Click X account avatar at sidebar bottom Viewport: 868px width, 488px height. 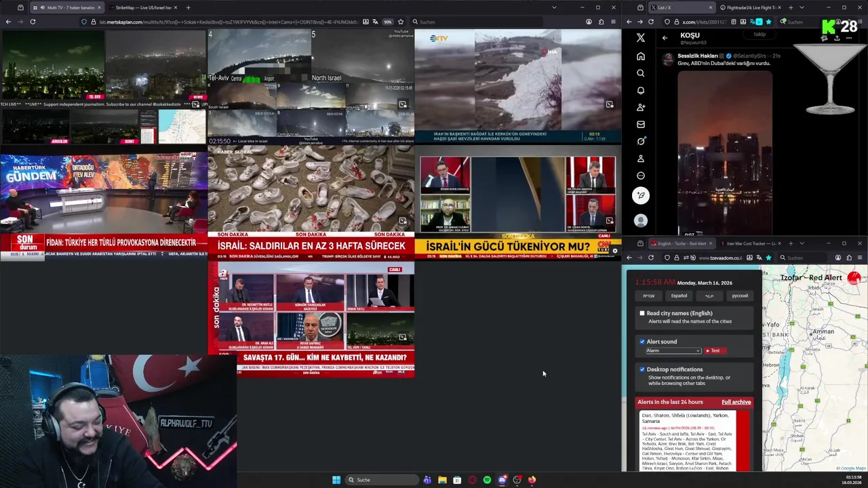point(641,220)
